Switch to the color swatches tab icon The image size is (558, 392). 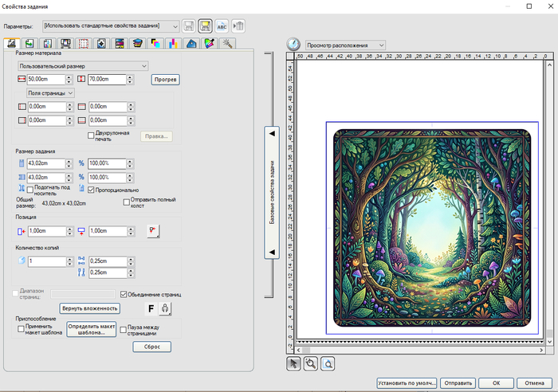[x=155, y=43]
